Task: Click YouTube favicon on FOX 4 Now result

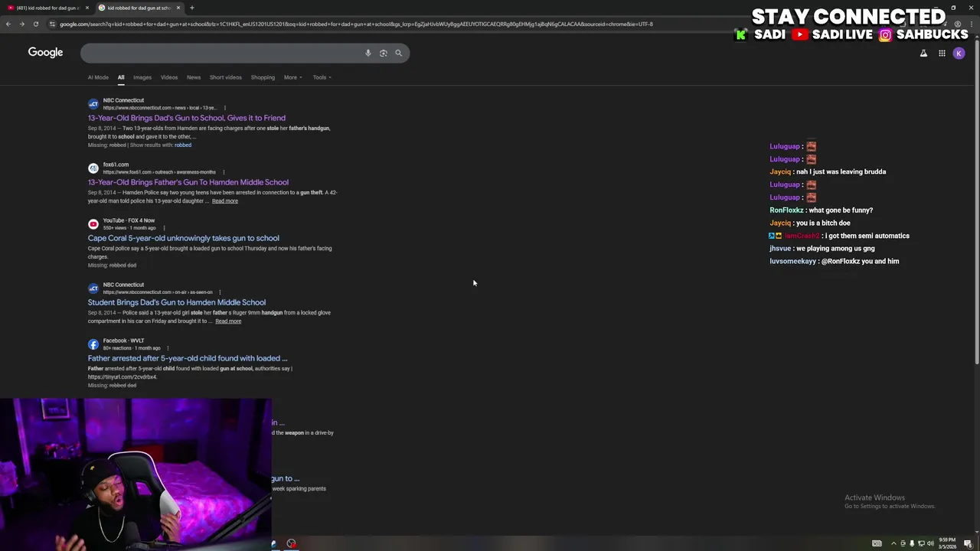Action: tap(93, 224)
